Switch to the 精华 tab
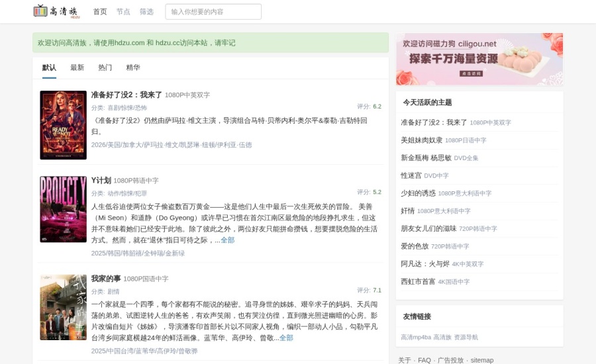Image resolution: width=596 pixels, height=364 pixels. (x=133, y=68)
